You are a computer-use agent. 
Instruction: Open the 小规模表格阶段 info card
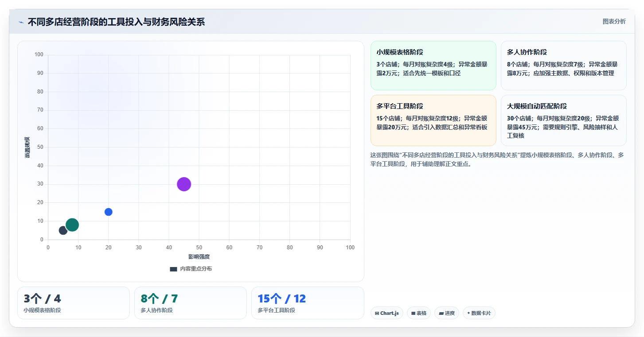[433, 66]
